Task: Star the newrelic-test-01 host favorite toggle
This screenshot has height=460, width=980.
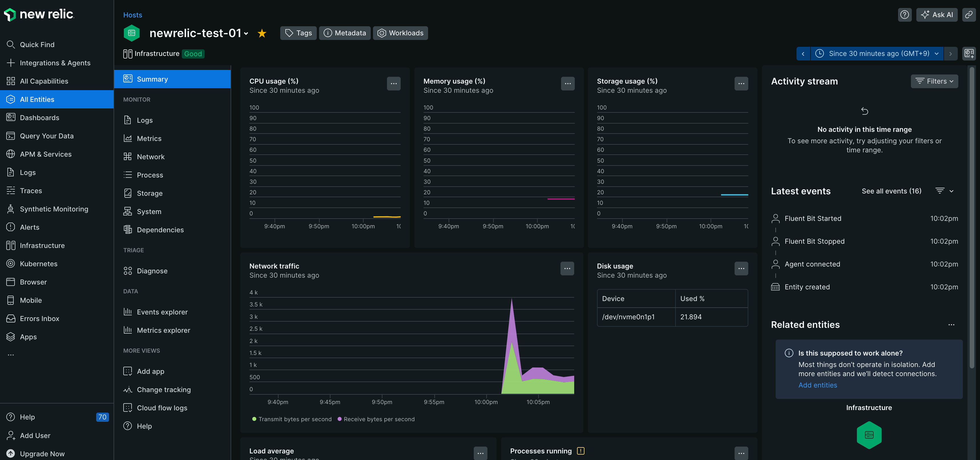Action: coord(262,33)
